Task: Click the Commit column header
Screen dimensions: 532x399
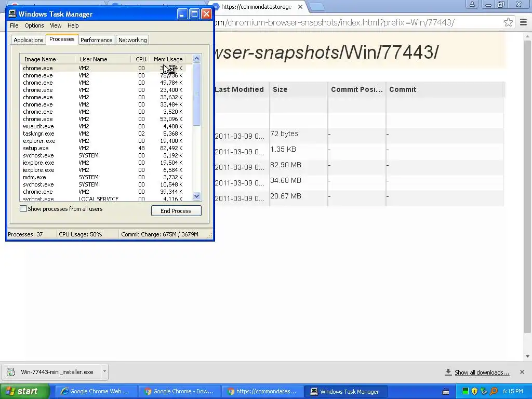Action: point(445,89)
